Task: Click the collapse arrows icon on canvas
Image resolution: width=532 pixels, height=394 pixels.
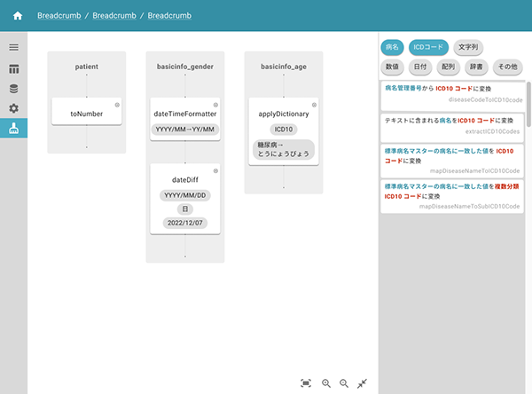Action: (362, 382)
